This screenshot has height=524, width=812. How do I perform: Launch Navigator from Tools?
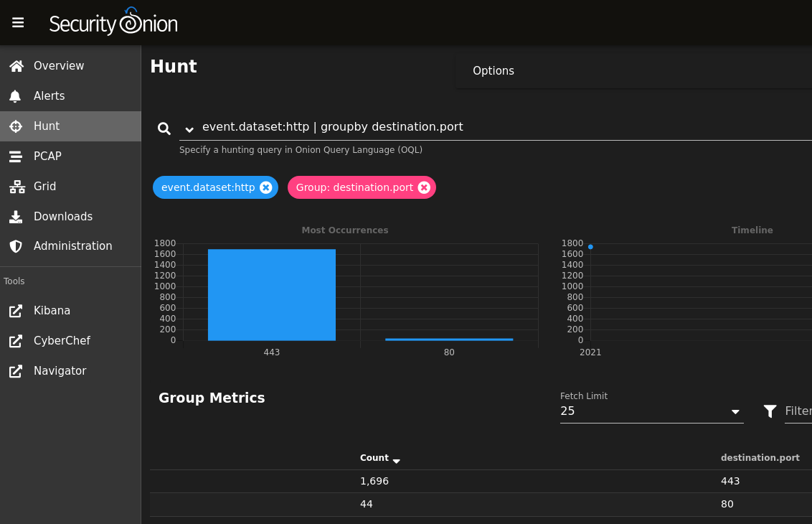pos(70,370)
